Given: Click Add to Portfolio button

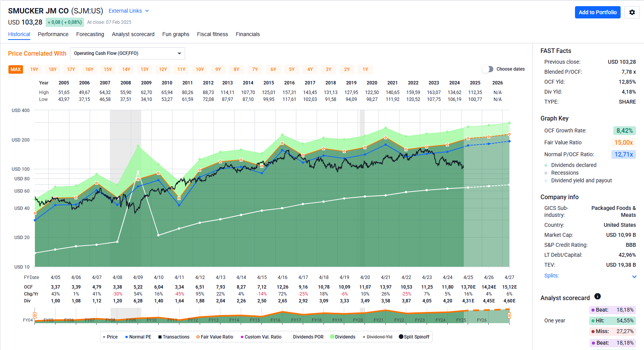Looking at the screenshot, I should (x=597, y=12).
